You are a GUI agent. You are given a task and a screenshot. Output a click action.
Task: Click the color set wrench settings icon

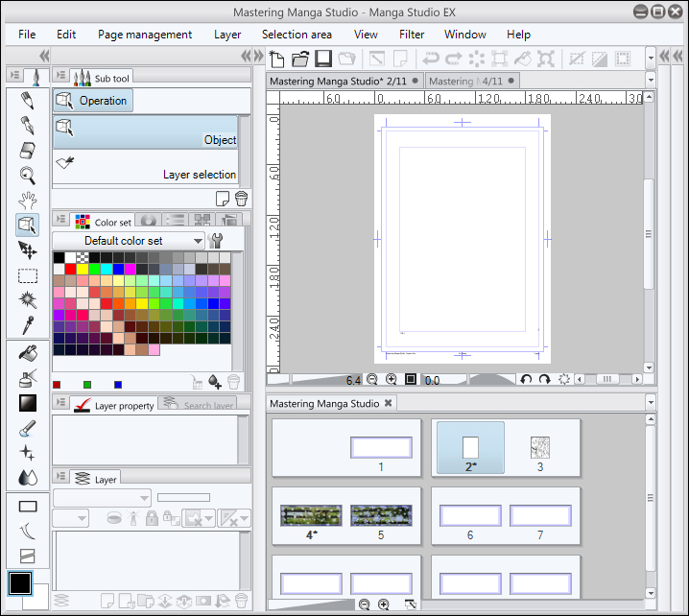click(216, 241)
